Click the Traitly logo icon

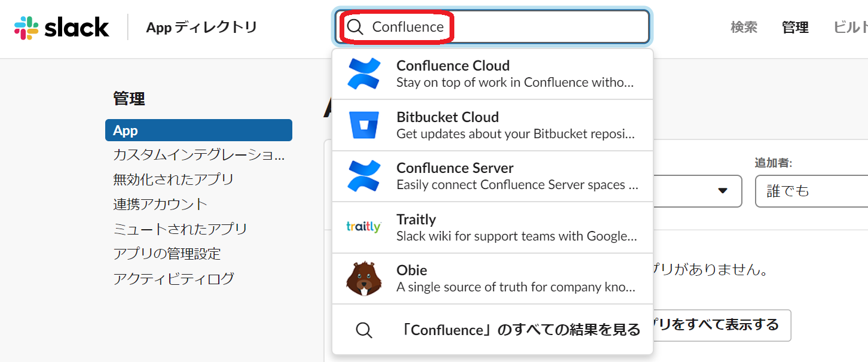point(363,227)
